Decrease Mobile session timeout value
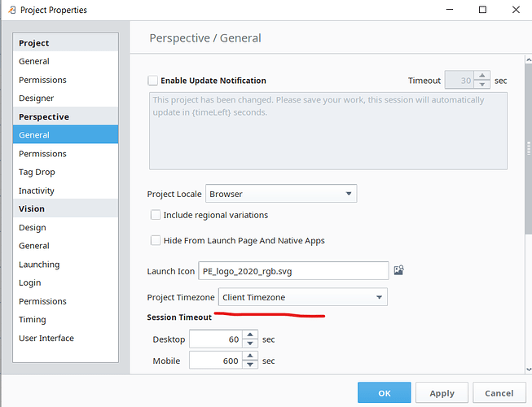This screenshot has width=532, height=407. pyautogui.click(x=250, y=365)
